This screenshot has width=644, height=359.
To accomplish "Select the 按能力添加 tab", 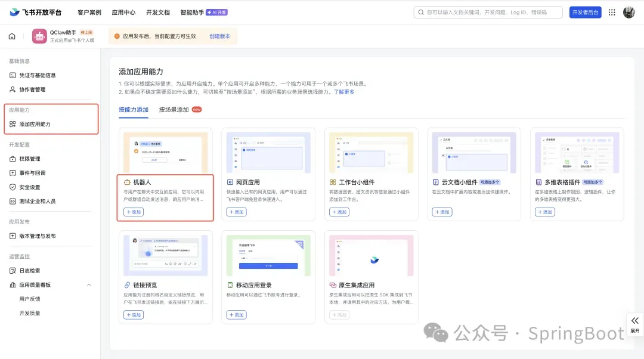I will [x=134, y=110].
